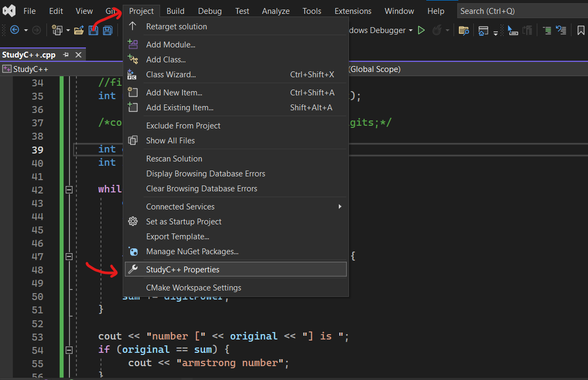This screenshot has height=380, width=588.
Task: Click the Uncomment Selection toolbar icon
Action: (x=561, y=30)
